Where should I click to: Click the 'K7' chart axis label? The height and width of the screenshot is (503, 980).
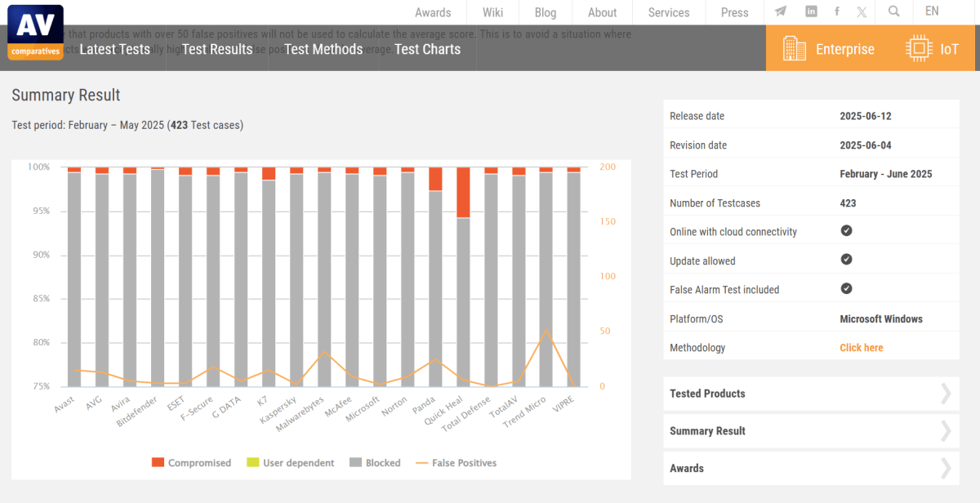pyautogui.click(x=262, y=401)
